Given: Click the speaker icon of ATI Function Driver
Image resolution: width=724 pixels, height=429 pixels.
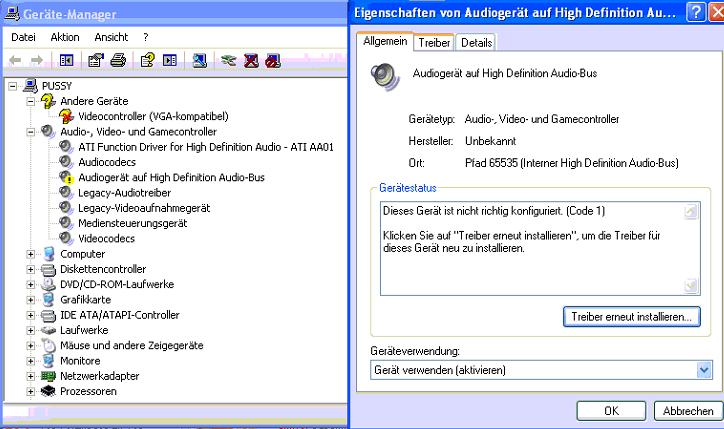Looking at the screenshot, I should pyautogui.click(x=66, y=147).
